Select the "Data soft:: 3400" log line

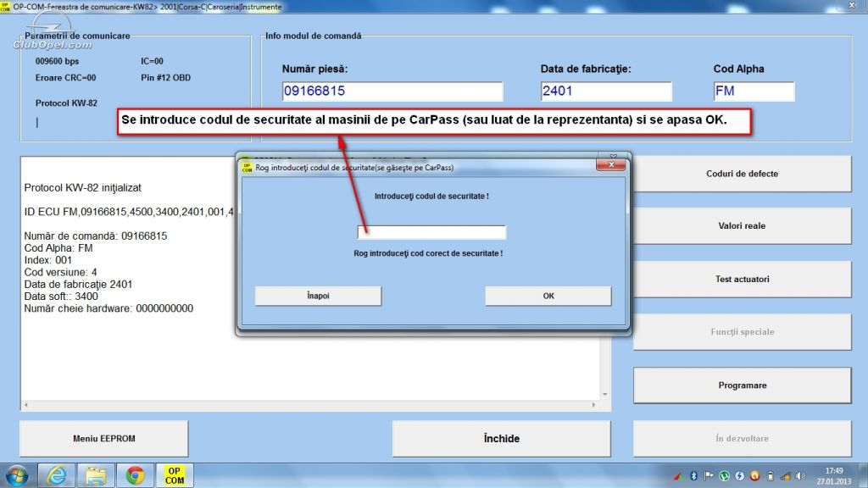[x=61, y=297]
